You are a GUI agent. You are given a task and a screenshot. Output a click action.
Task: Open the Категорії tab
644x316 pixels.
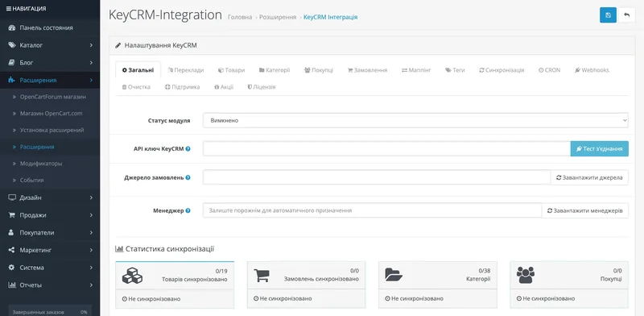click(275, 70)
